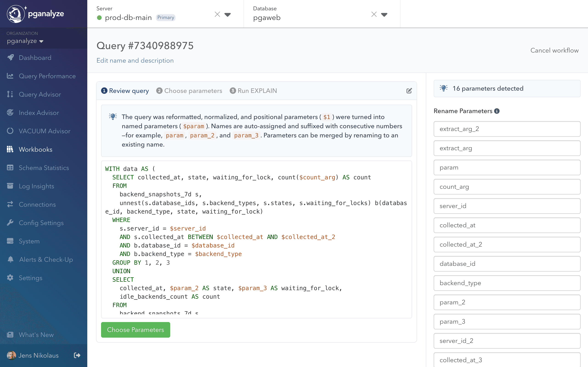Expand the Server dropdown arrow
Screen dimensions: 588x367
point(227,14)
